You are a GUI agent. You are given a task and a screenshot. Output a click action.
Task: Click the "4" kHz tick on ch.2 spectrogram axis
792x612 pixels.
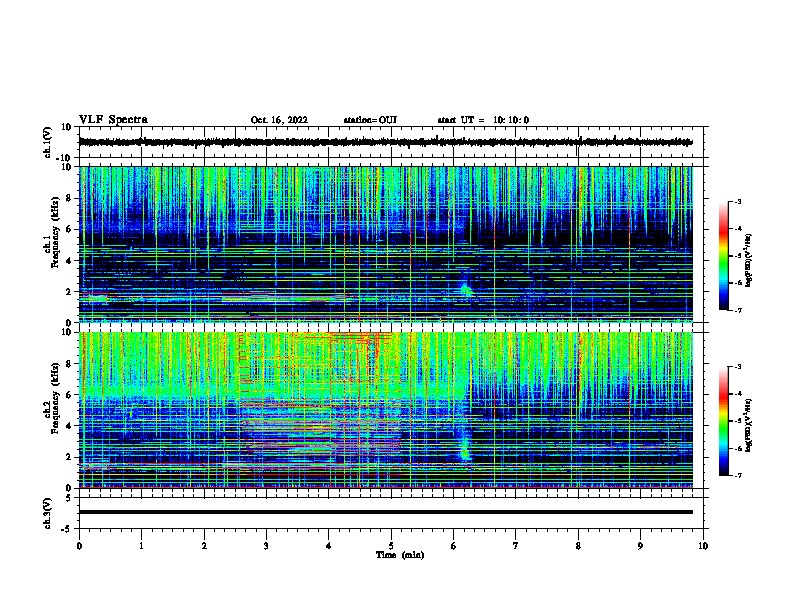69,426
